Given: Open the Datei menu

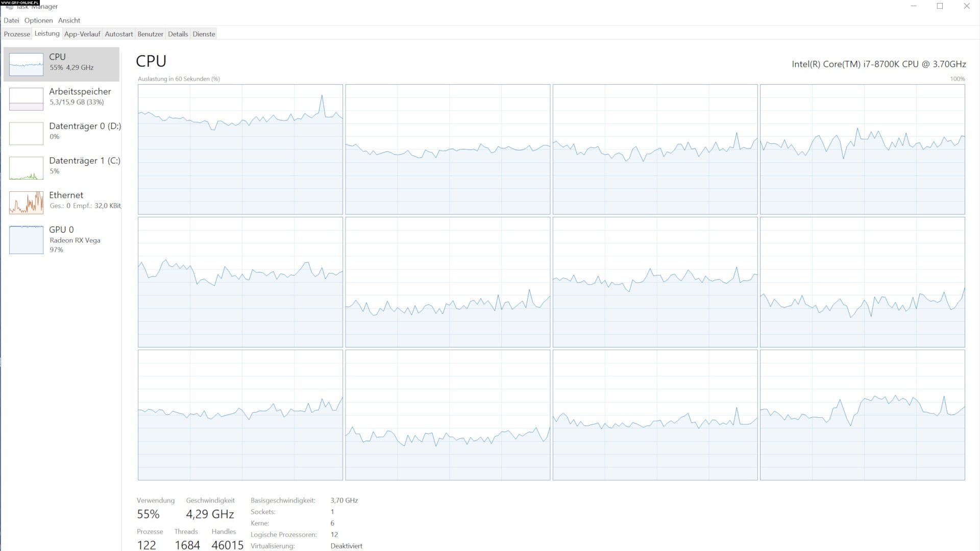Looking at the screenshot, I should (x=11, y=20).
